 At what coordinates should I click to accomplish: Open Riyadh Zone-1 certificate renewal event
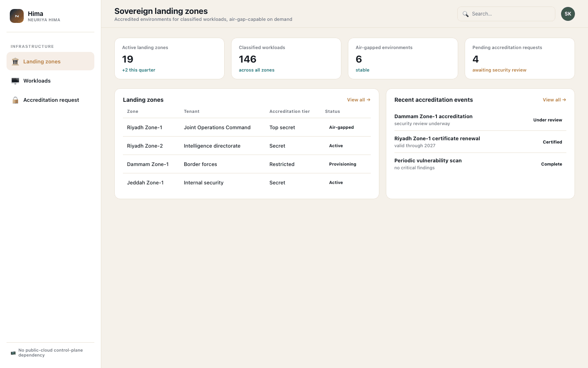click(x=480, y=142)
